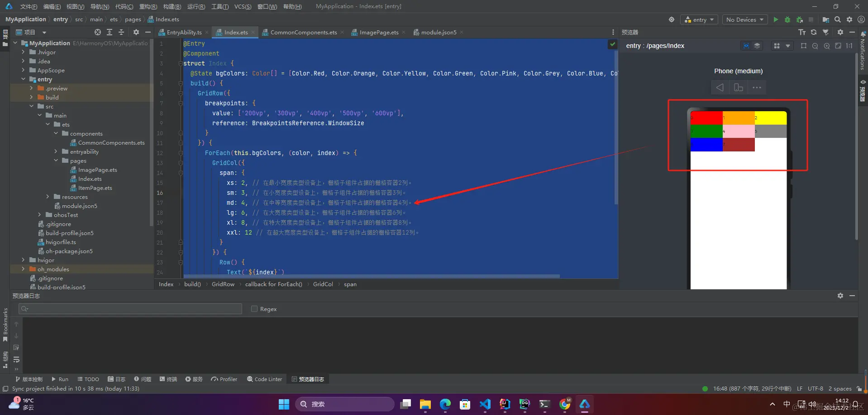Open the No Devices dropdown
This screenshot has height=415, width=868.
[744, 19]
